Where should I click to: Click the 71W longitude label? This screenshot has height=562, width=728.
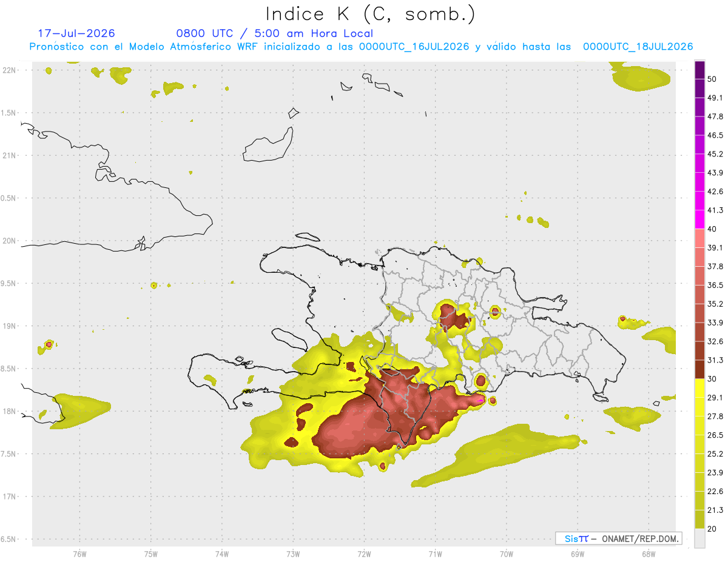click(435, 554)
